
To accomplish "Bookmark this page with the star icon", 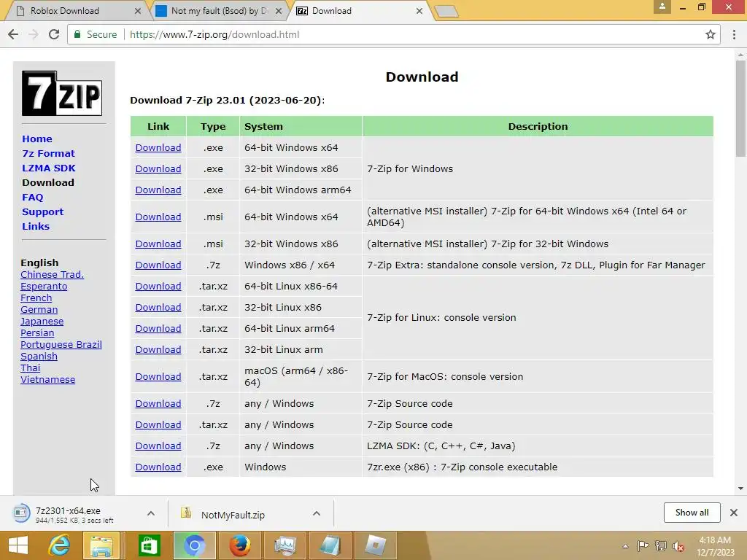I will 711,34.
